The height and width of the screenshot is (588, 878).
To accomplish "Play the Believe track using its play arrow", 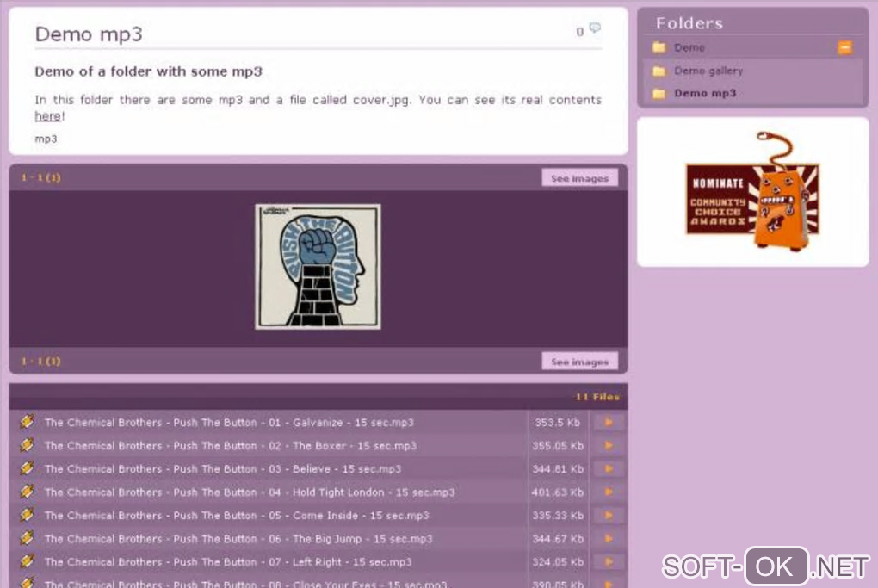I will click(x=609, y=468).
